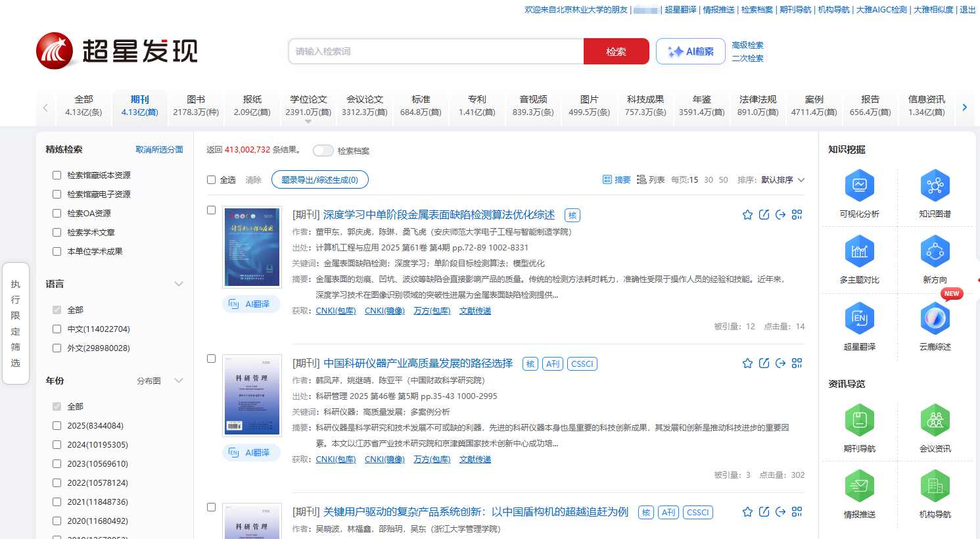Image resolution: width=980 pixels, height=539 pixels.
Task: Click cover thumbnail of 计算机工程与应用 journal
Action: 252,247
